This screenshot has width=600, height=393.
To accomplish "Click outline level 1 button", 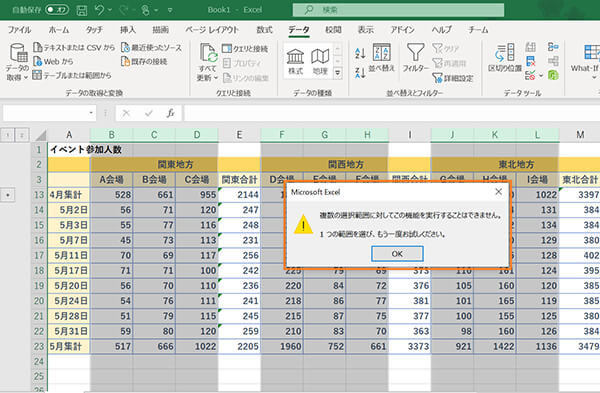I will coord(8,135).
